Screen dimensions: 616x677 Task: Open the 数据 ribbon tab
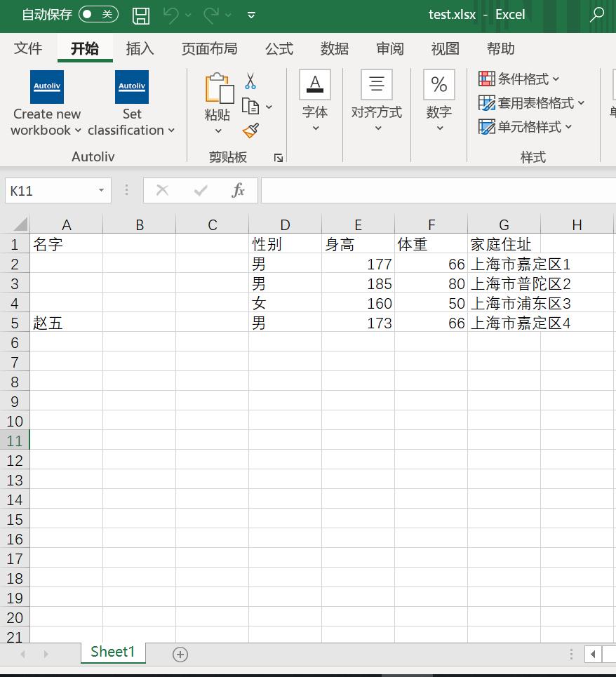click(333, 48)
